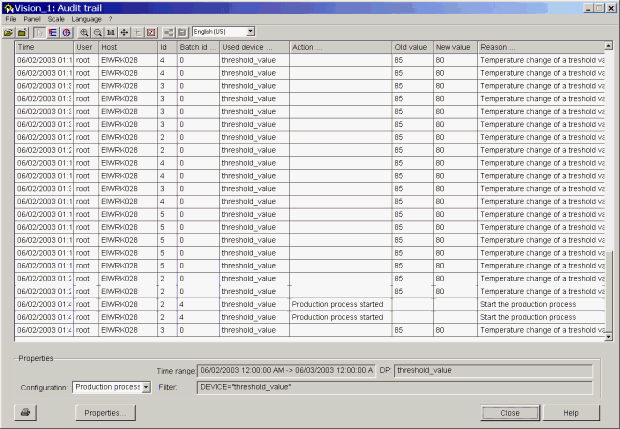Open the Scale menu

[x=56, y=19]
